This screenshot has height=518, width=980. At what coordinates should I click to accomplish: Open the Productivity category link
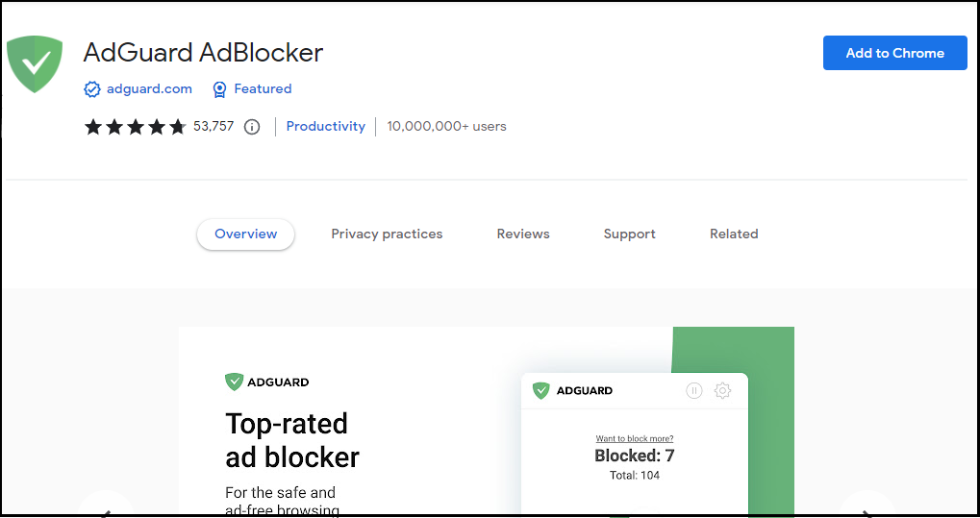pyautogui.click(x=326, y=126)
